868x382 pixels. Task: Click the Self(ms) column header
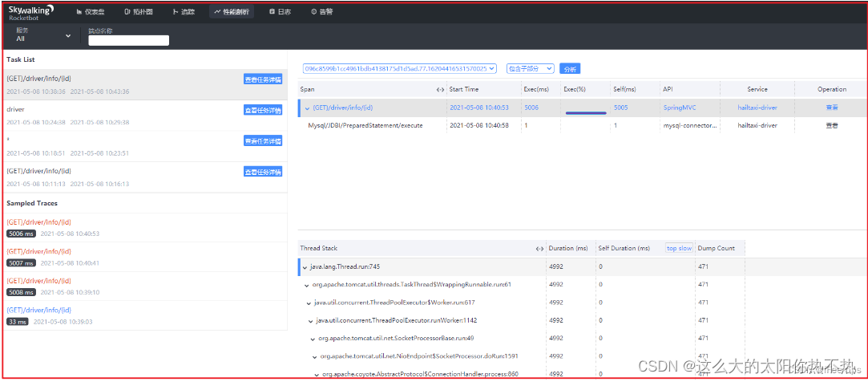[625, 89]
